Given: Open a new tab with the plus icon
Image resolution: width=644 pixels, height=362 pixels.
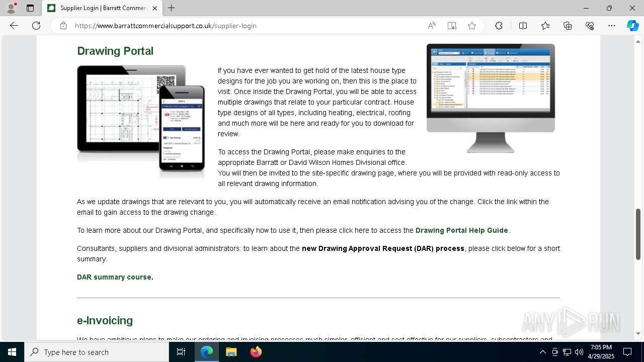Looking at the screenshot, I should pos(172,8).
